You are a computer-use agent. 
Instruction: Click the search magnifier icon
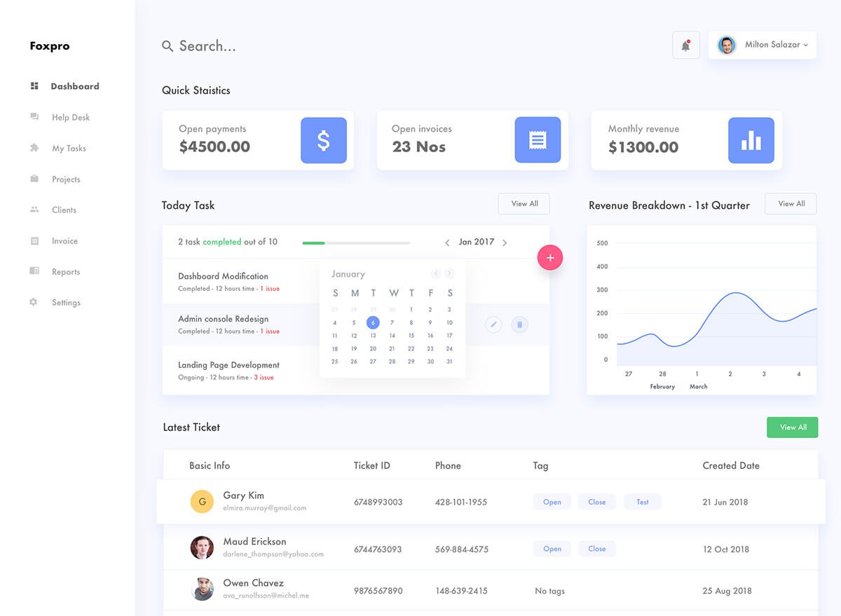167,46
